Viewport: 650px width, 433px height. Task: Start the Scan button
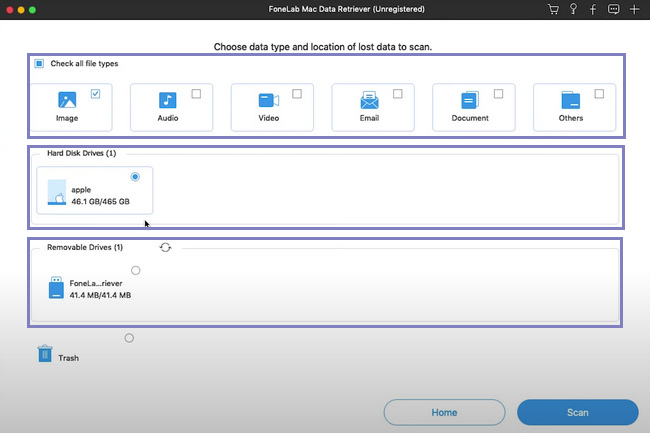(577, 412)
